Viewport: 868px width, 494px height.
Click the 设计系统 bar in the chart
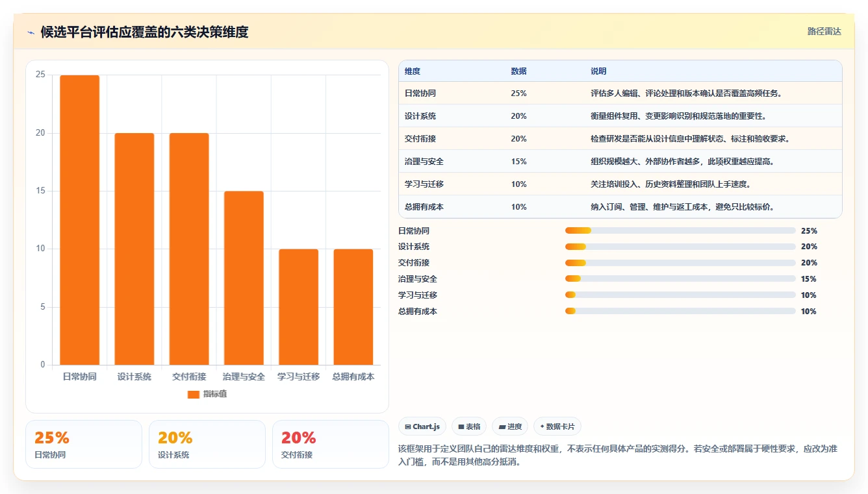[x=134, y=249]
